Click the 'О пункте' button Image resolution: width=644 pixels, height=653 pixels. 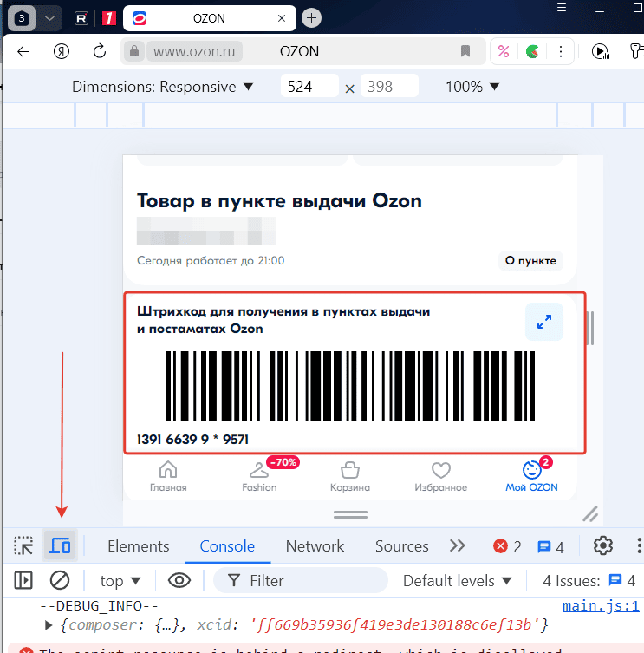pos(530,261)
